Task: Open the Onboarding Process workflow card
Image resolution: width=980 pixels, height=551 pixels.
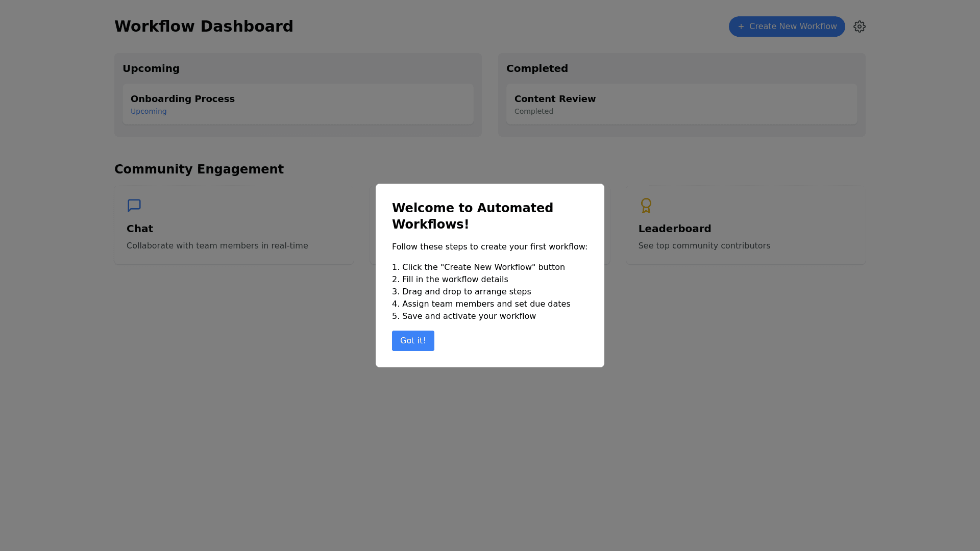Action: tap(298, 104)
